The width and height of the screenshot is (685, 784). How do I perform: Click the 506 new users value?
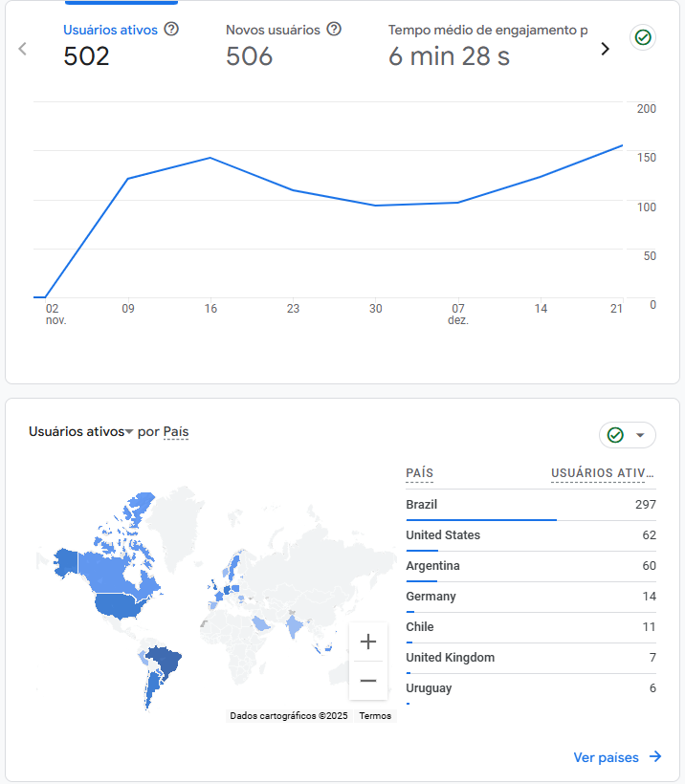249,56
